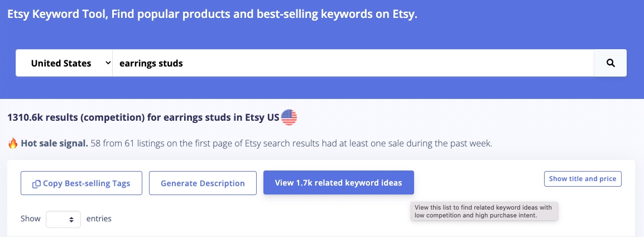The width and height of the screenshot is (644, 237).
Task: Click the related keyword ideas tooltip
Action: [484, 211]
